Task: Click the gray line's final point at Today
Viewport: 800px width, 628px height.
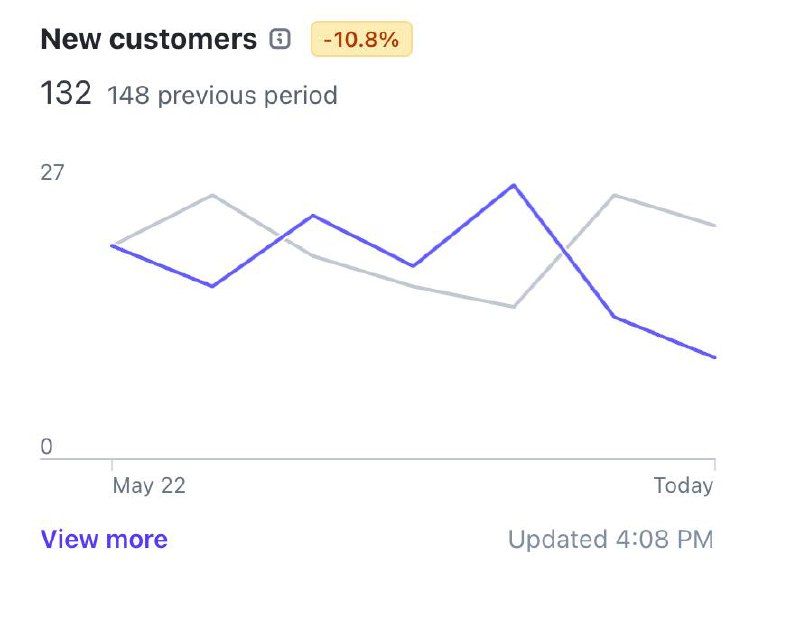Action: 714,226
